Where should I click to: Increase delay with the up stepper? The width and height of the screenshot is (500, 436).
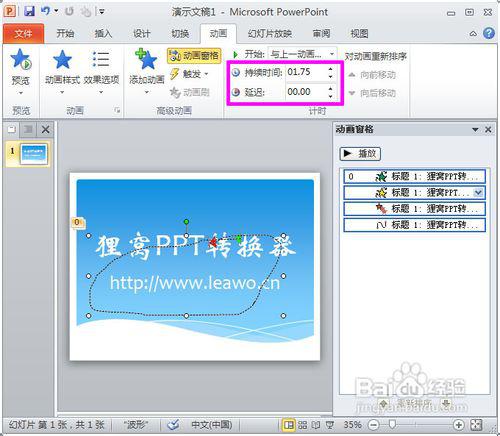330,88
